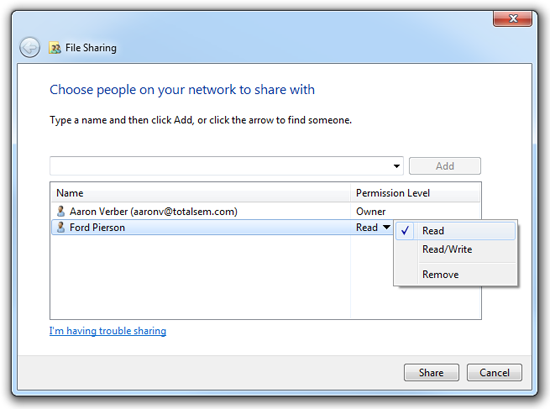The width and height of the screenshot is (550, 409).
Task: Click Aaron Verber's user icon
Action: tap(61, 211)
